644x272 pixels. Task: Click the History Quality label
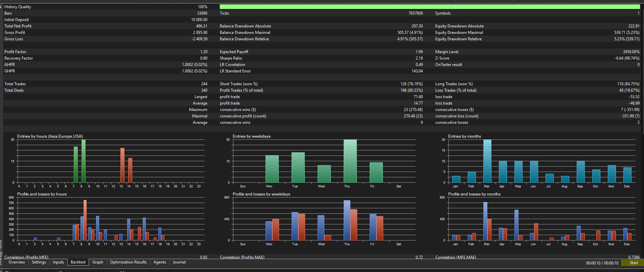click(18, 7)
